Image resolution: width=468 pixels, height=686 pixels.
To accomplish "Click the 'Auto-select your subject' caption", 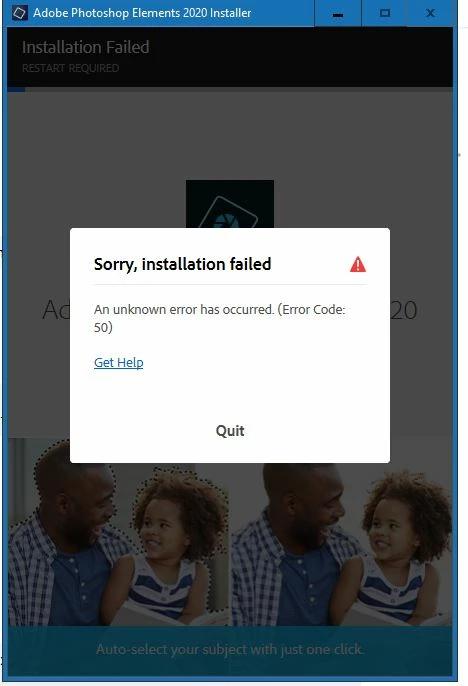I will [230, 649].
